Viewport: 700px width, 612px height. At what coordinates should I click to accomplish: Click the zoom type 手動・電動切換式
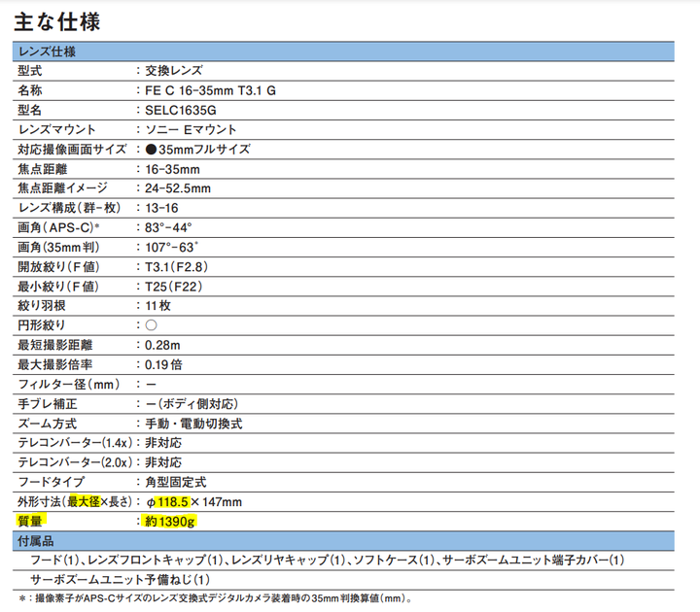[193, 424]
